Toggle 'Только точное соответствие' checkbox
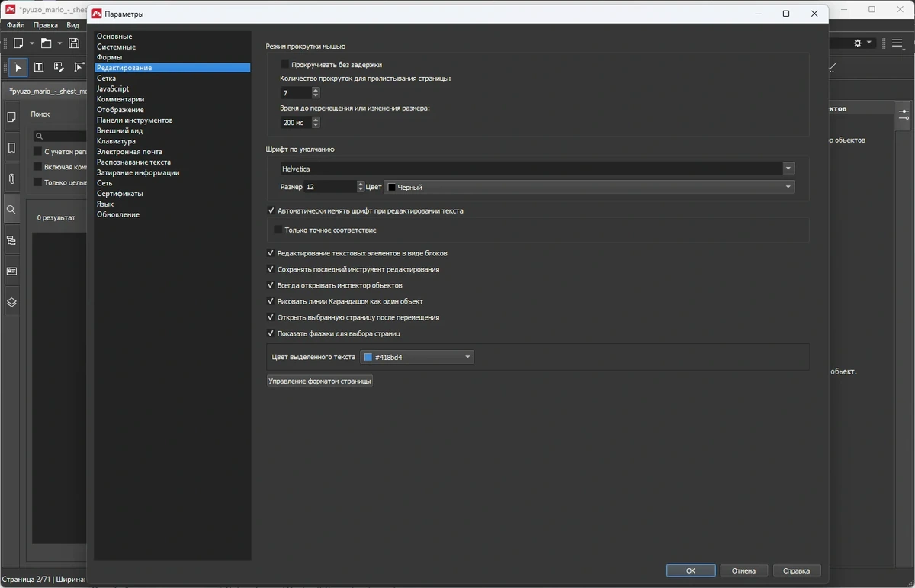The width and height of the screenshot is (915, 588). coord(278,230)
